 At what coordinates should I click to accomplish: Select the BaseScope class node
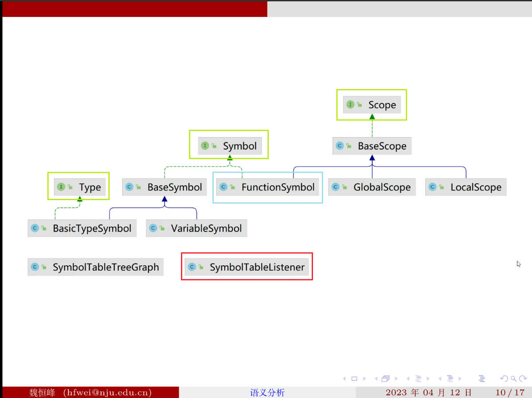(x=372, y=146)
